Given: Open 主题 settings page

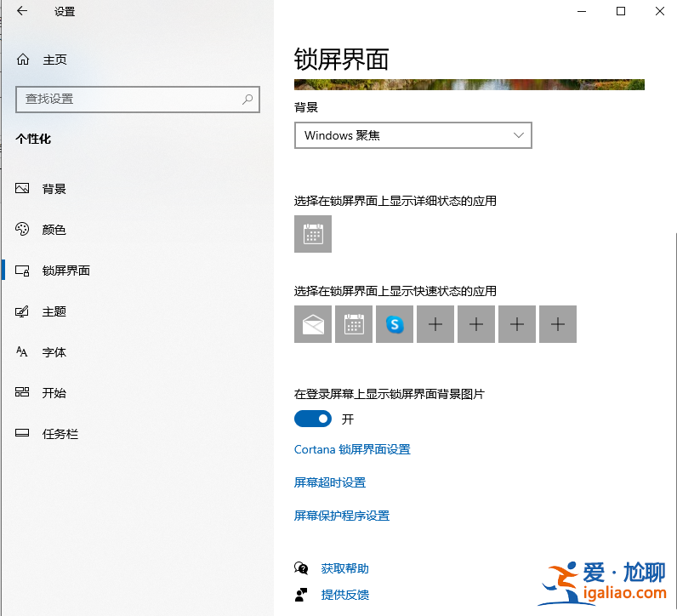Looking at the screenshot, I should point(54,311).
